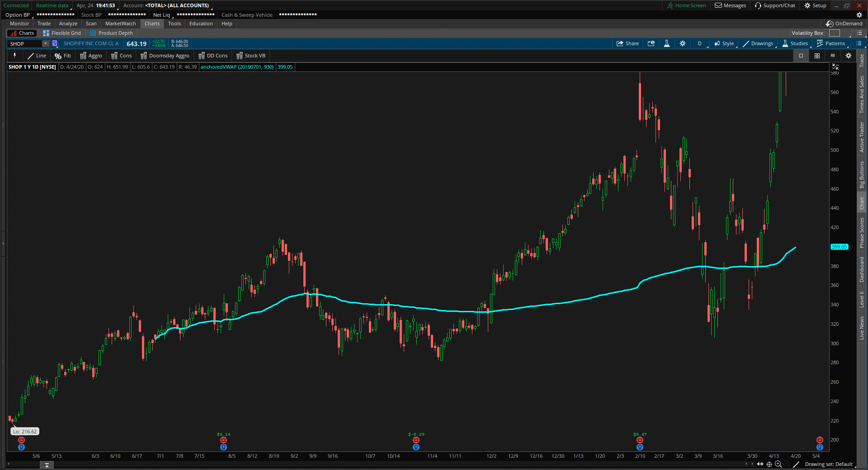This screenshot has height=470, width=868.
Task: Open the Volatility Box list menu icon
Action: [x=859, y=33]
